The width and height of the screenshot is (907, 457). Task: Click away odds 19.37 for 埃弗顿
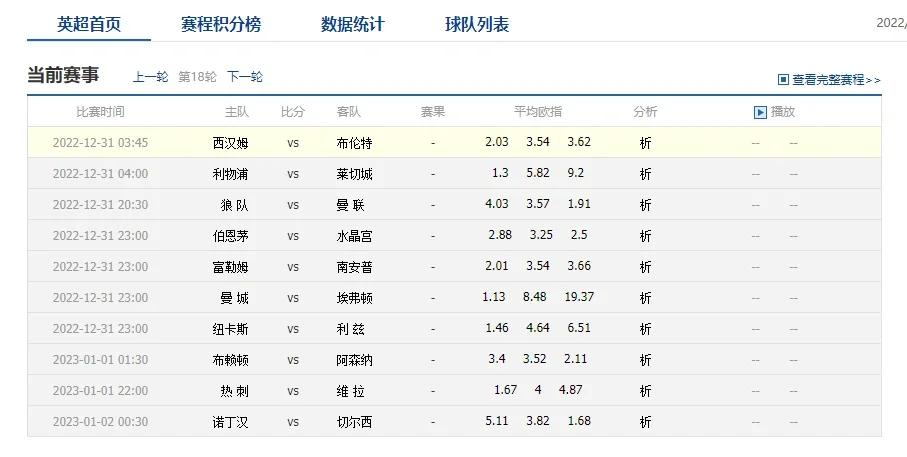579,297
